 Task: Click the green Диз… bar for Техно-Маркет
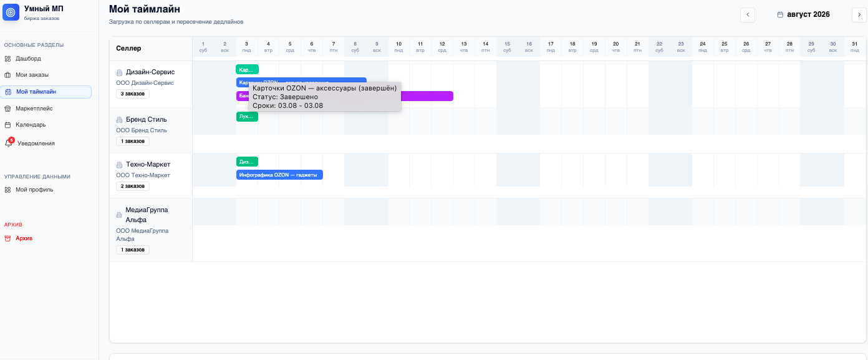click(247, 162)
